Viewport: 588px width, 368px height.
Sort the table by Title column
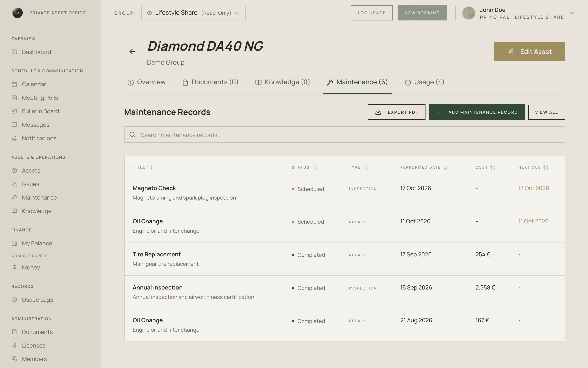(143, 167)
